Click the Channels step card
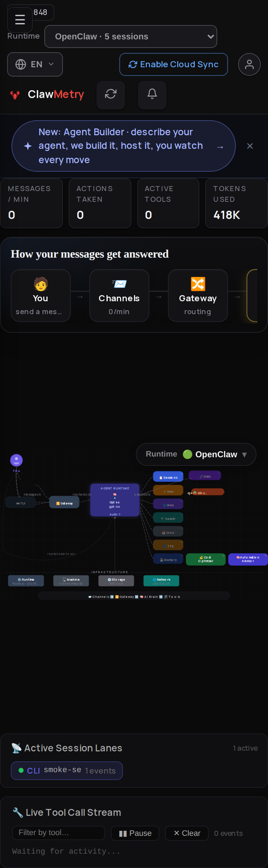This screenshot has width=268, height=868. click(119, 296)
